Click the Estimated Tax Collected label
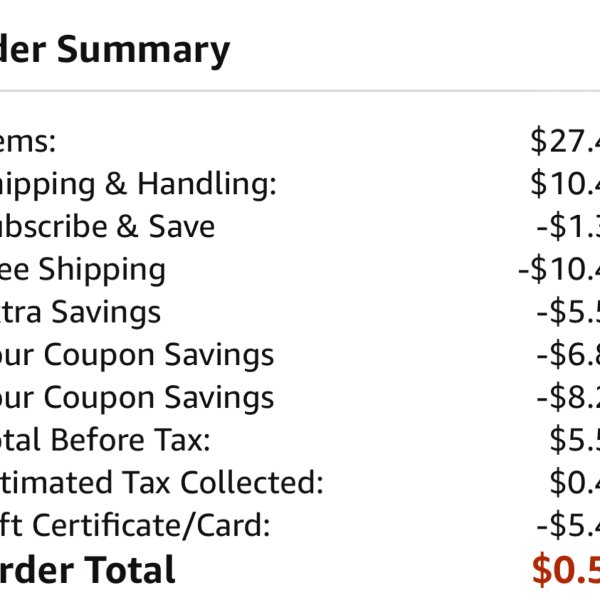Image resolution: width=600 pixels, height=600 pixels. pos(162,482)
